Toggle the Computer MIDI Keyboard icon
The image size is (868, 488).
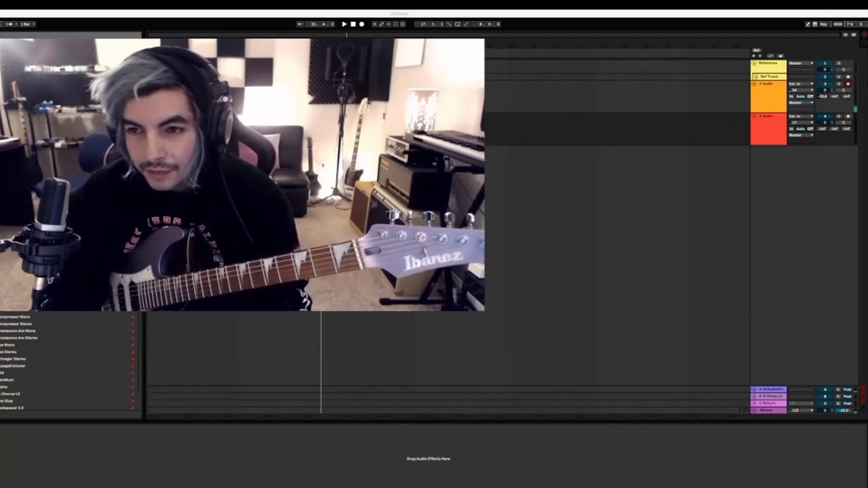(x=814, y=24)
